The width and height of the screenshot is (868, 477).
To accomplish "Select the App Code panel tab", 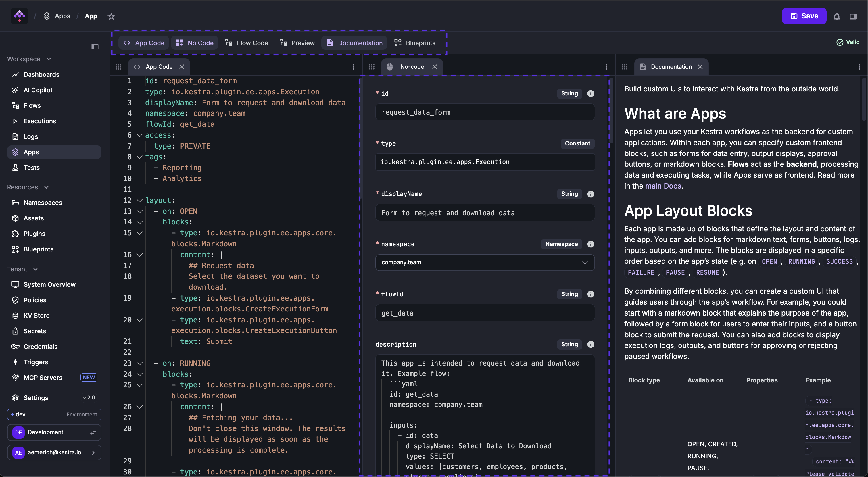I will click(x=159, y=67).
